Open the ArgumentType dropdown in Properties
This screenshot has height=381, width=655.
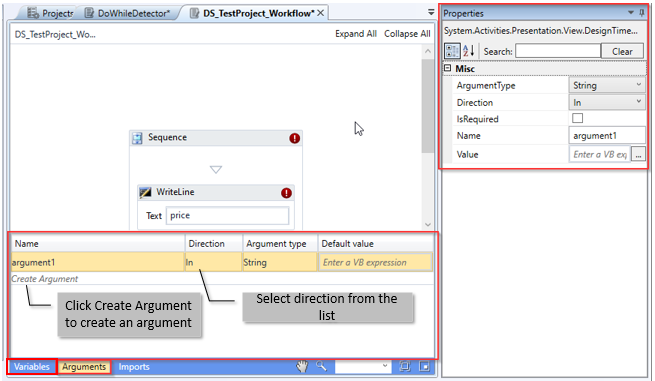tap(606, 85)
